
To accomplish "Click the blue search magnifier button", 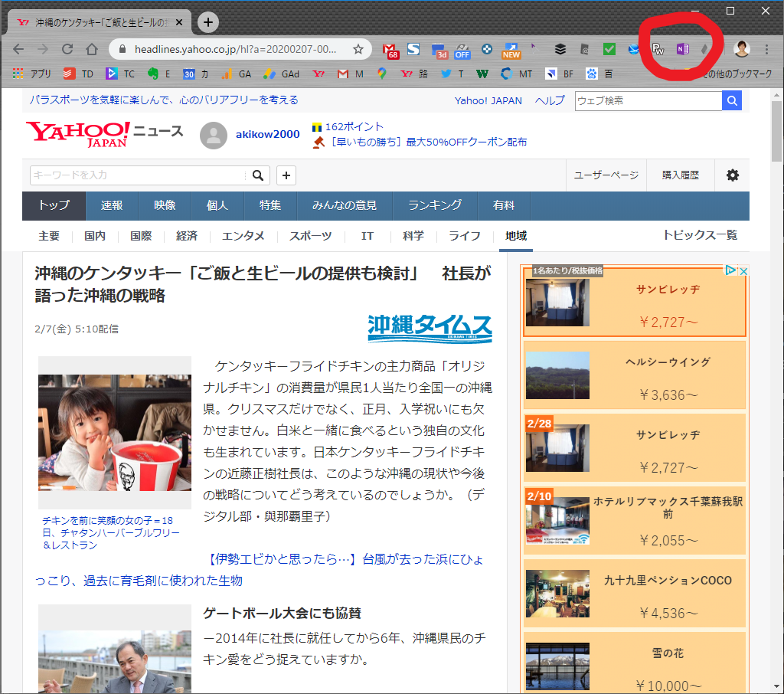I will pos(732,100).
